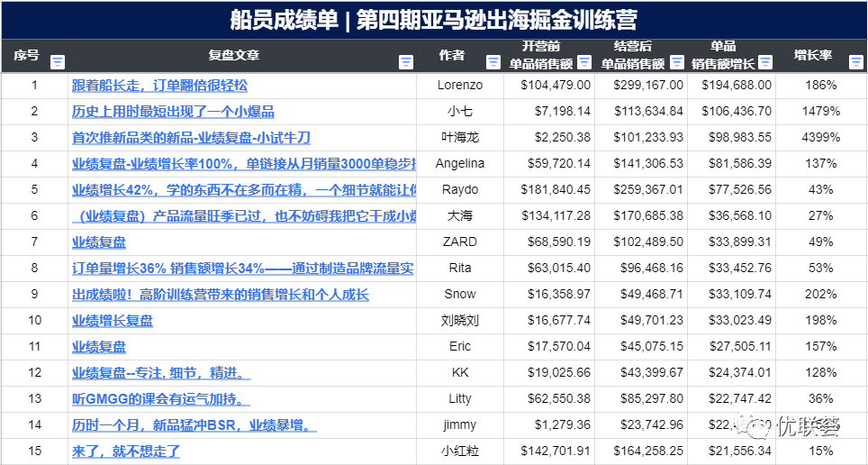Open filter icon for 序号 column
868x465 pixels.
pos(58,62)
